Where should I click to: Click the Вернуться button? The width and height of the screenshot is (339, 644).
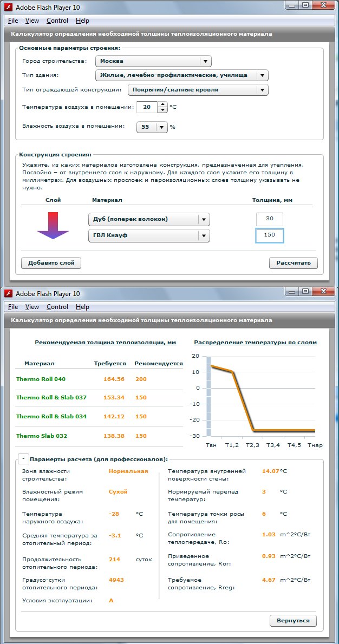point(293,620)
